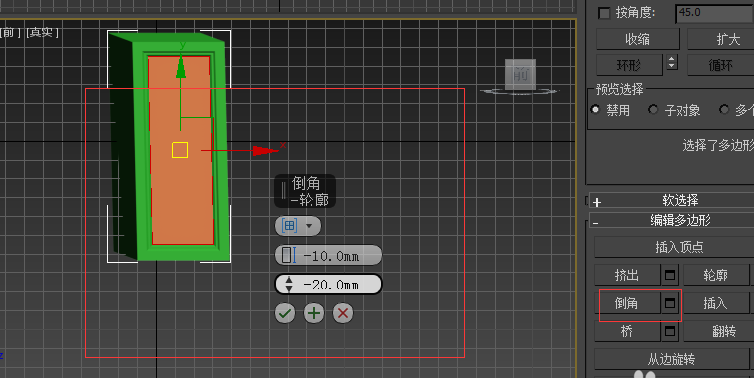Open the 倒角 settings box
The width and height of the screenshot is (754, 378).
[669, 303]
